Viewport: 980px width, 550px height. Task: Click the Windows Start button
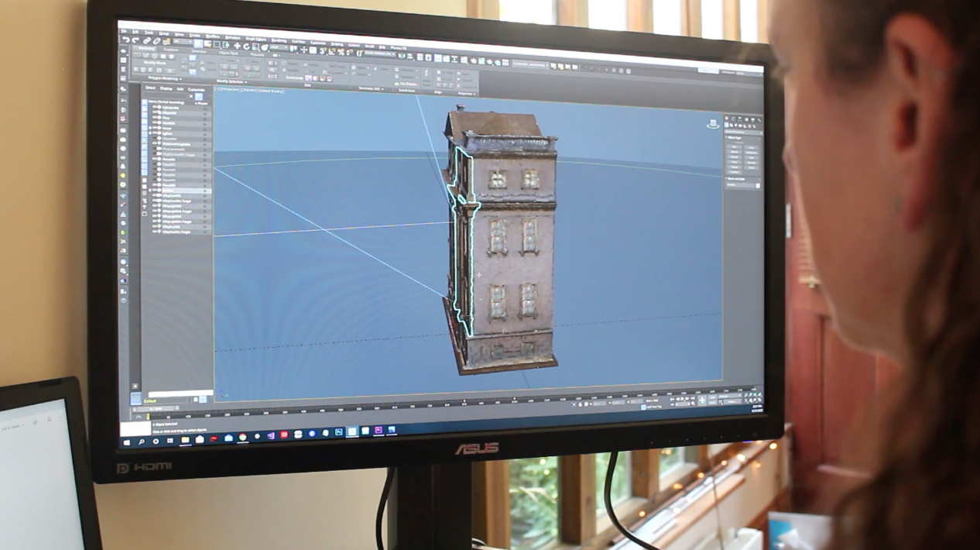point(126,442)
